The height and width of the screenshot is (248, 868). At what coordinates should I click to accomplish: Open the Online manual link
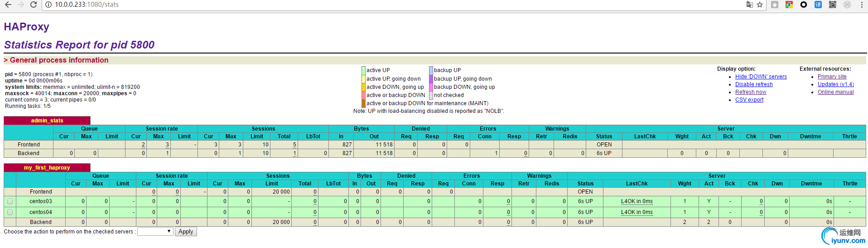(835, 92)
